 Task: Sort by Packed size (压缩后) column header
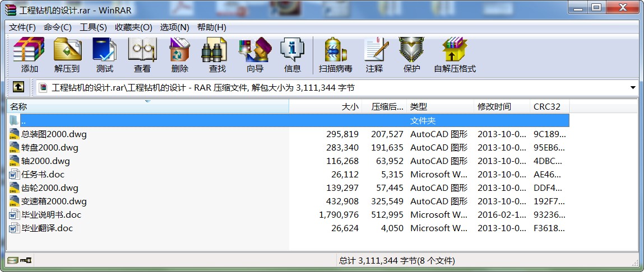click(x=384, y=107)
